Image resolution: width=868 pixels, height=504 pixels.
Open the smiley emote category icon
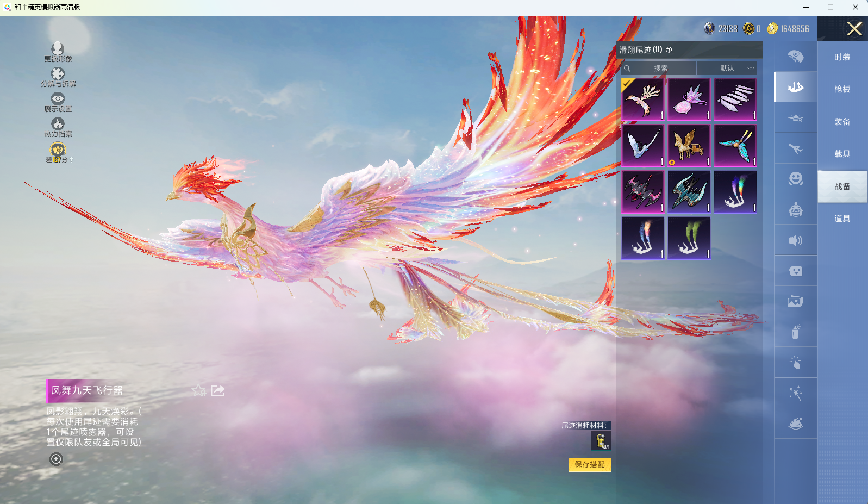[796, 179]
